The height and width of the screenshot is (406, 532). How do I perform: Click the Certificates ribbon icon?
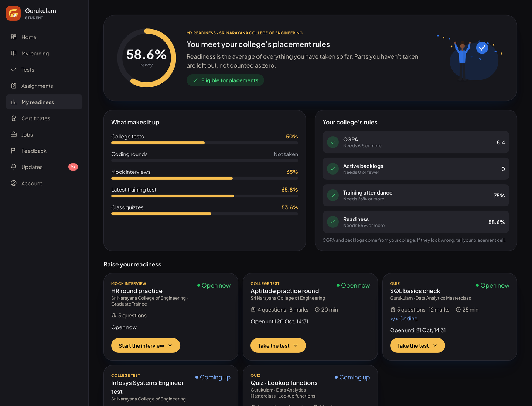click(14, 118)
